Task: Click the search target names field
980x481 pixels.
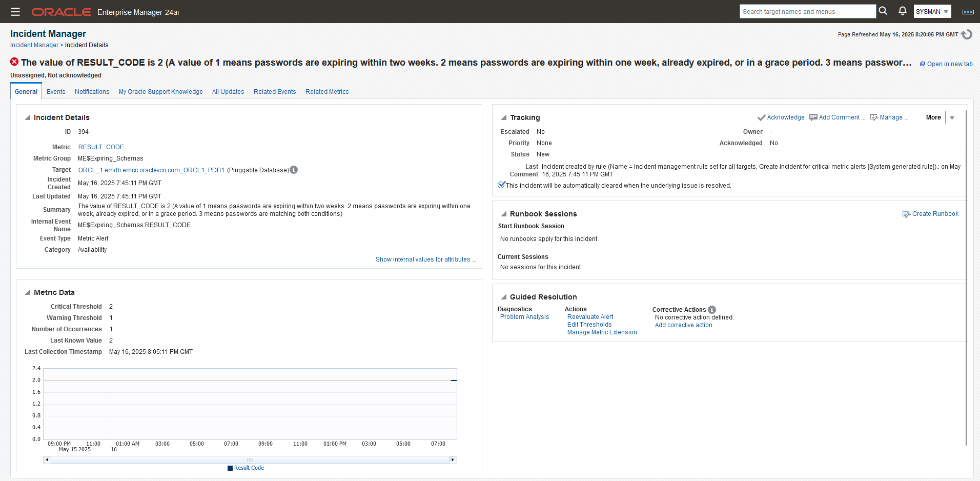Action: [807, 11]
